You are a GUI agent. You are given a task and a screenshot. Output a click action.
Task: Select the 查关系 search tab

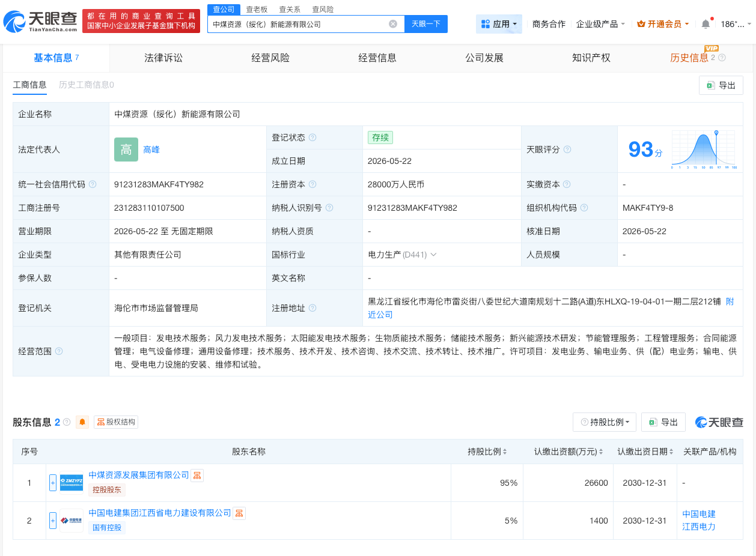(x=290, y=10)
